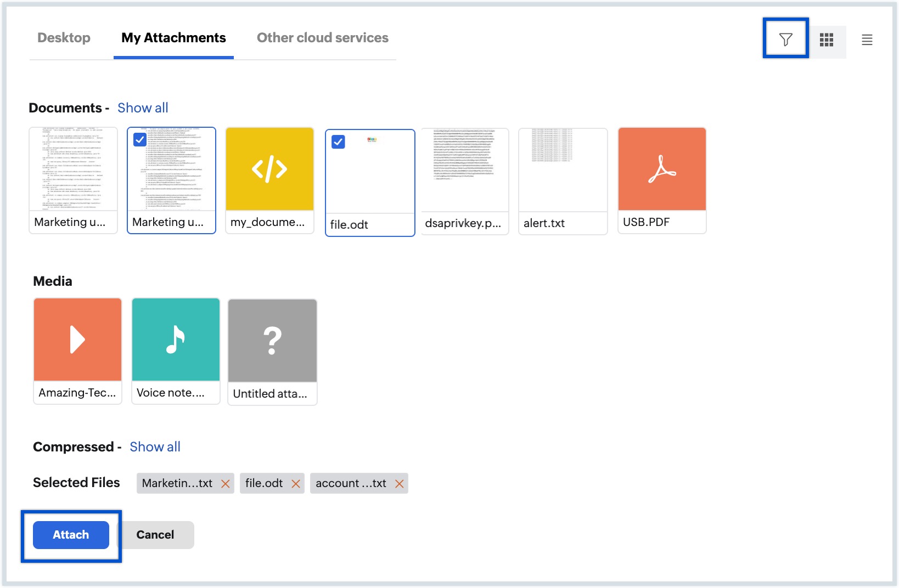Remove account...txt from selected files

tap(400, 484)
